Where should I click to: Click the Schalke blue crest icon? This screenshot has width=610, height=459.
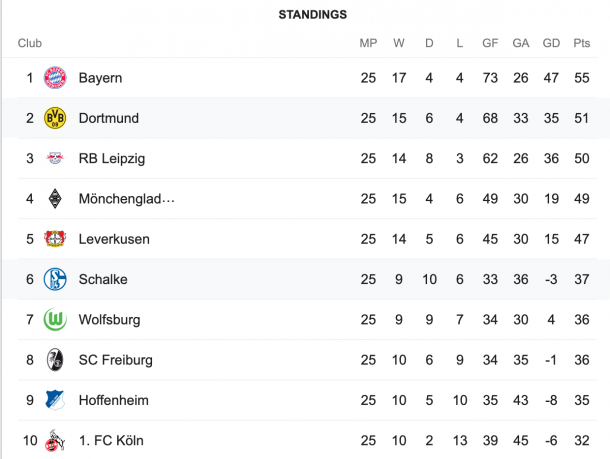coord(55,279)
